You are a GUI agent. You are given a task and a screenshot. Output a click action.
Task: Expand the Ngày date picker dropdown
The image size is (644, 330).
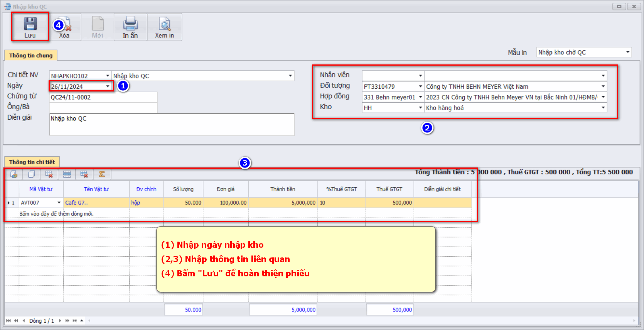[x=108, y=86]
